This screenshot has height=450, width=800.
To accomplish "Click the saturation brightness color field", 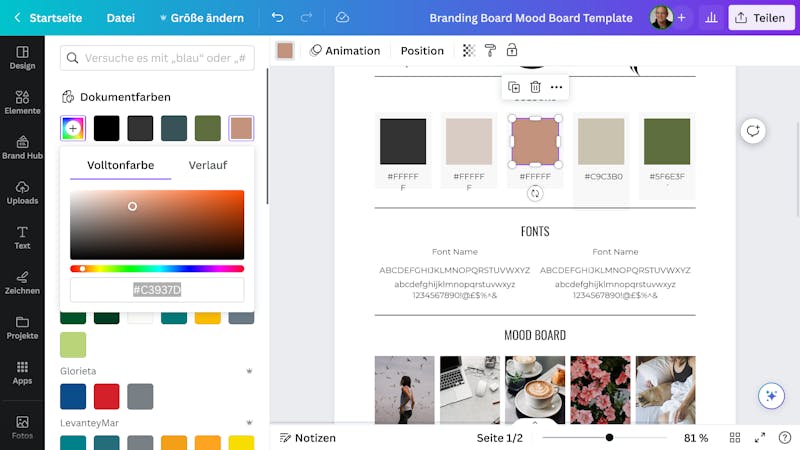I will pos(157,225).
